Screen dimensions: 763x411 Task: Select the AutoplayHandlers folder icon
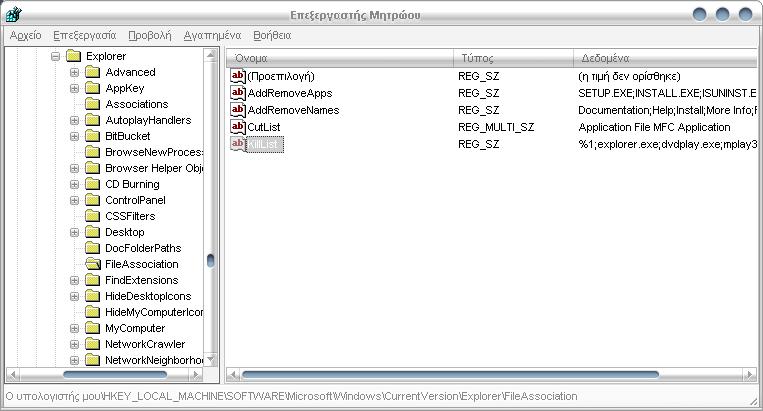92,120
